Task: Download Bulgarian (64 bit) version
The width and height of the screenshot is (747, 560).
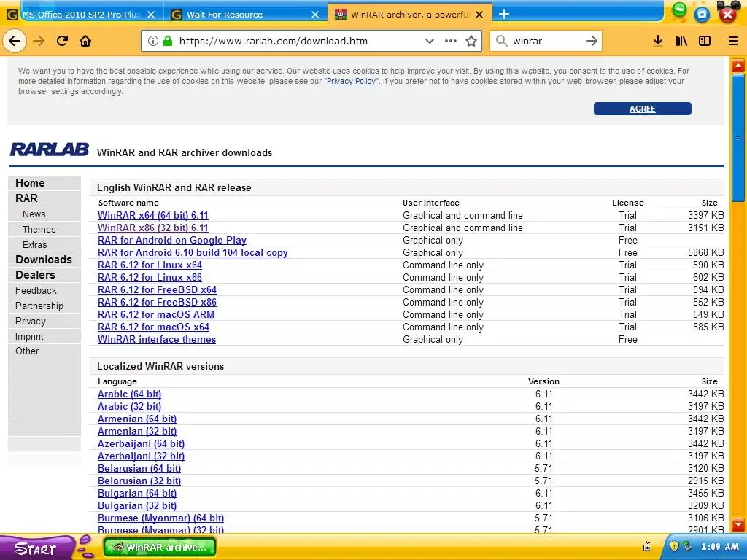Action: (x=137, y=493)
